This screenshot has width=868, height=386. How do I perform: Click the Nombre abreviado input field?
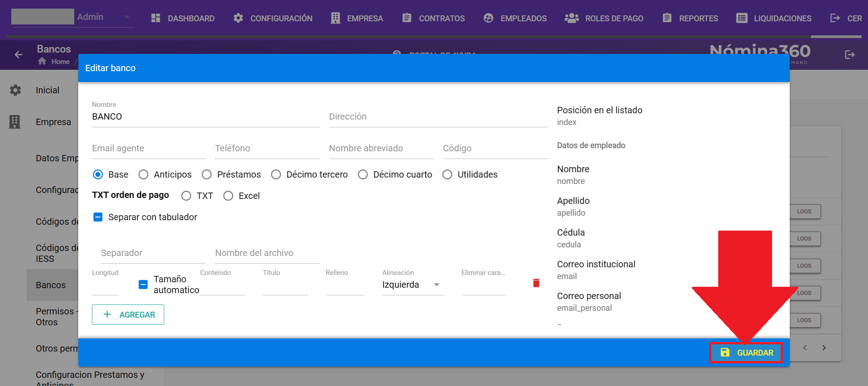[382, 148]
